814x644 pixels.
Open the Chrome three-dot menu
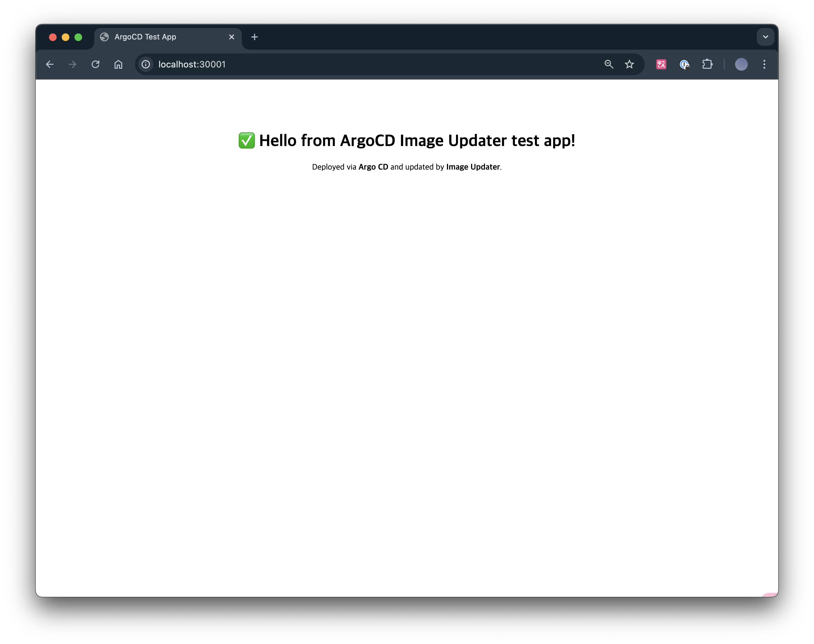click(764, 65)
